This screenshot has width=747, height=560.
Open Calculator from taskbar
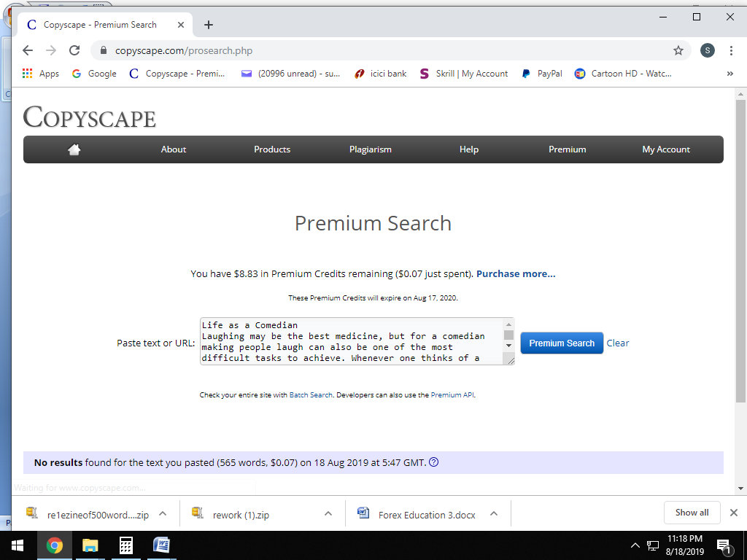125,545
